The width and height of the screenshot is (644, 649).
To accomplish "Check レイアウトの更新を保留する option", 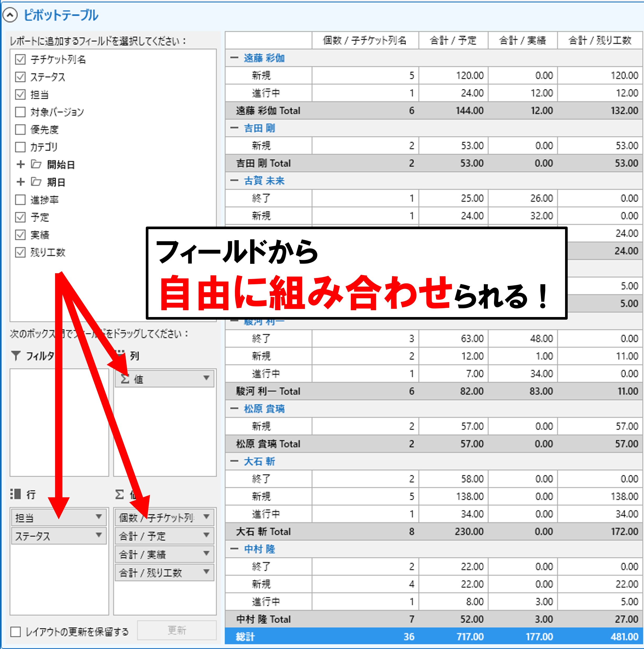I will pyautogui.click(x=15, y=632).
